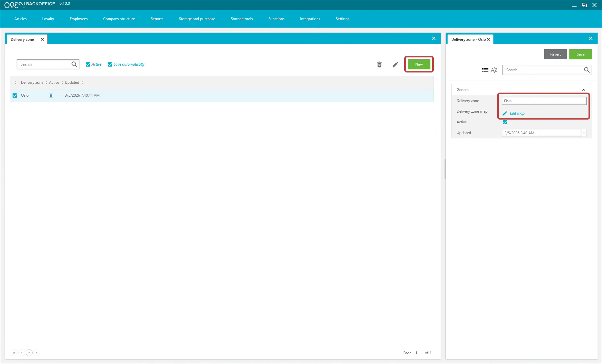Image resolution: width=602 pixels, height=364 pixels.
Task: Click the 3/5/2026 7:40:44 AM cell
Action: (82, 95)
